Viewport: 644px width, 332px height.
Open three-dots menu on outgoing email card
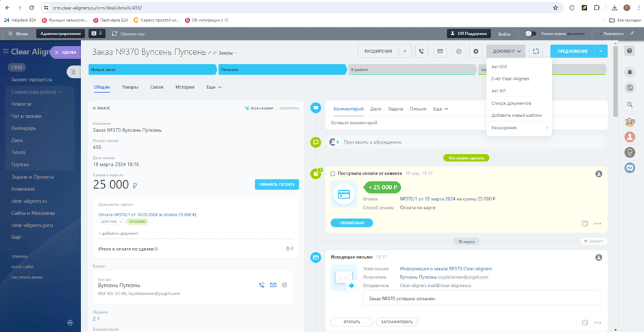(x=597, y=322)
